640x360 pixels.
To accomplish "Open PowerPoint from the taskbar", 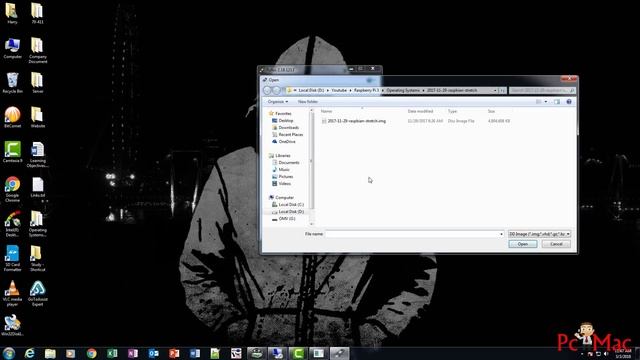I will click(174, 353).
